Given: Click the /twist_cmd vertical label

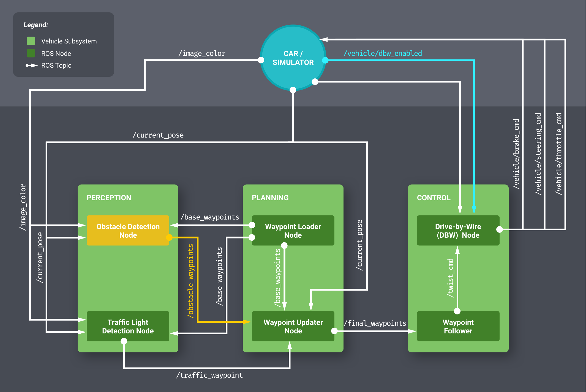Looking at the screenshot, I should [x=450, y=278].
